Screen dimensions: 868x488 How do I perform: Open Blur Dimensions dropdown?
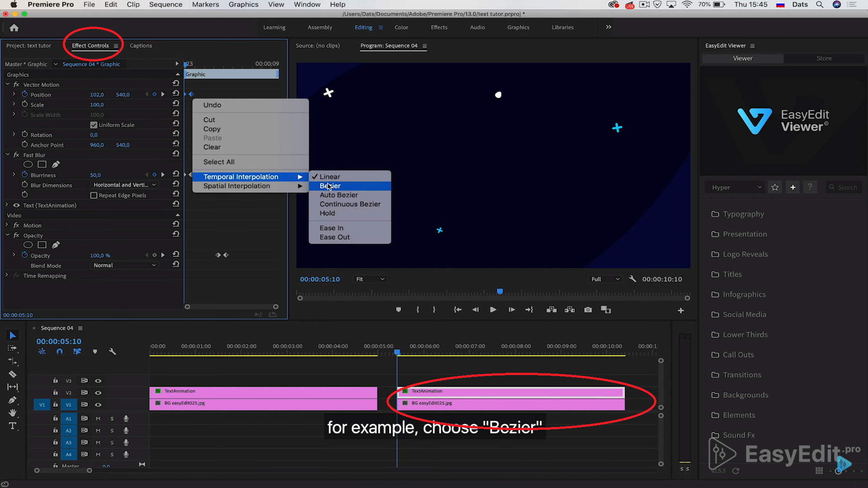point(124,185)
